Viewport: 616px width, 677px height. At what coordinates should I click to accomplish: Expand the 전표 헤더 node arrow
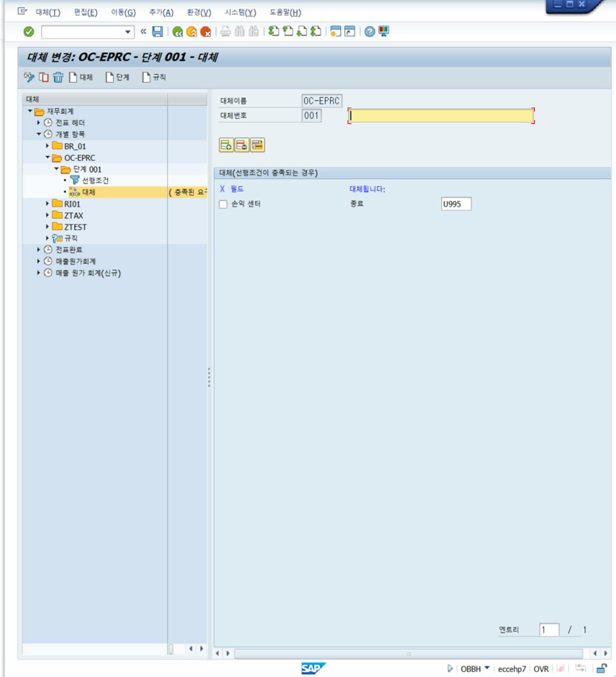point(38,123)
